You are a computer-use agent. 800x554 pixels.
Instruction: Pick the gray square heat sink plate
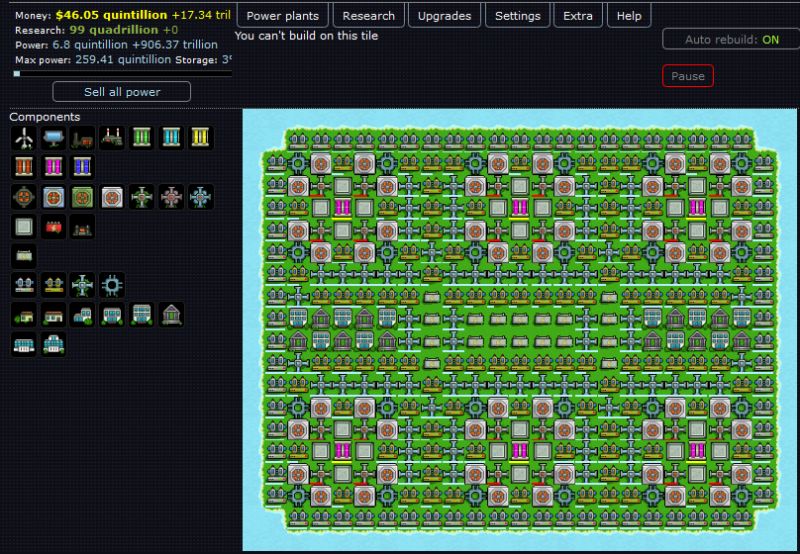[x=23, y=226]
